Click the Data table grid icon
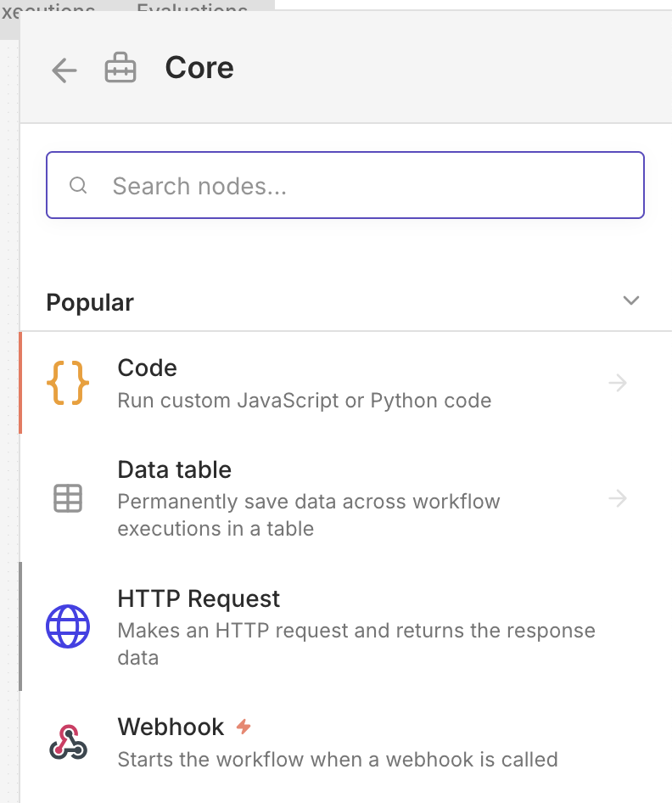The width and height of the screenshot is (672, 803). point(70,499)
